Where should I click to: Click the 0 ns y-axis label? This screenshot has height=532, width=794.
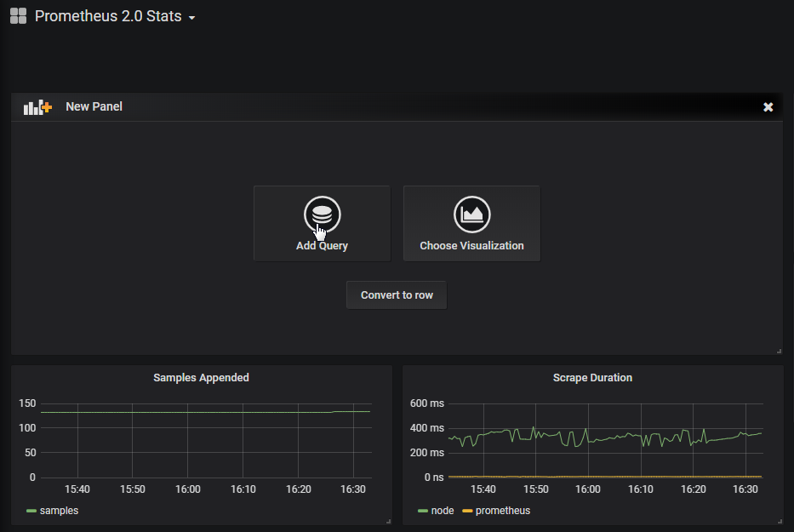(x=434, y=478)
